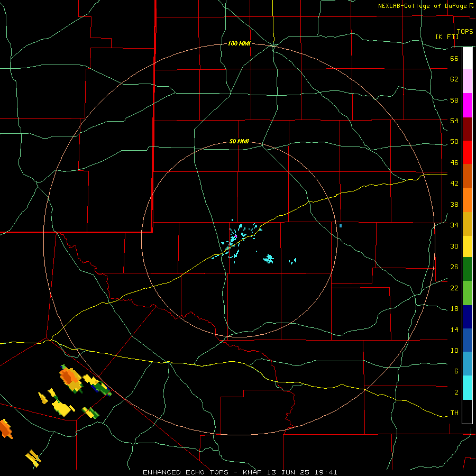Screen dimensions: 476x476
Task: Click the magenta pixel in central cyan echoes
Action: tap(235, 235)
